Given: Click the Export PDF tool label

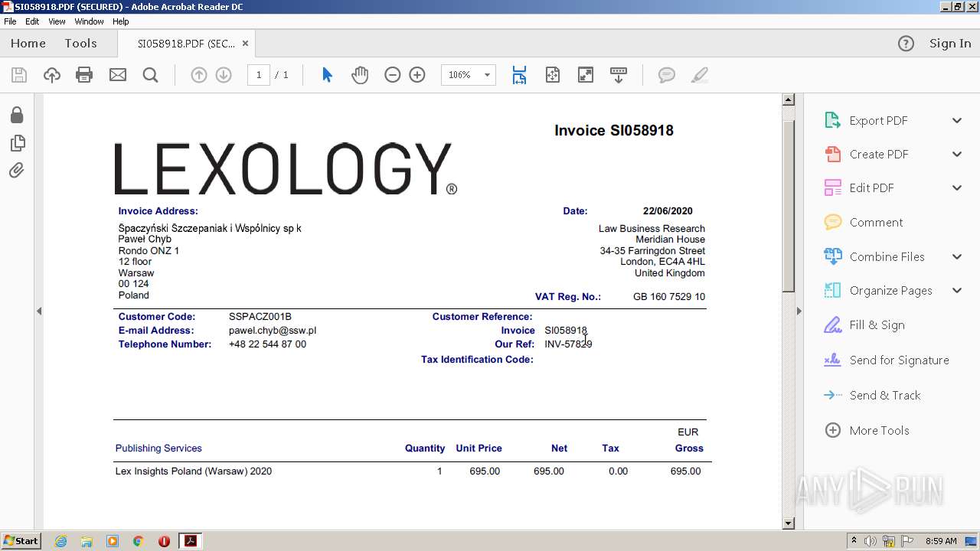Looking at the screenshot, I should (x=878, y=121).
